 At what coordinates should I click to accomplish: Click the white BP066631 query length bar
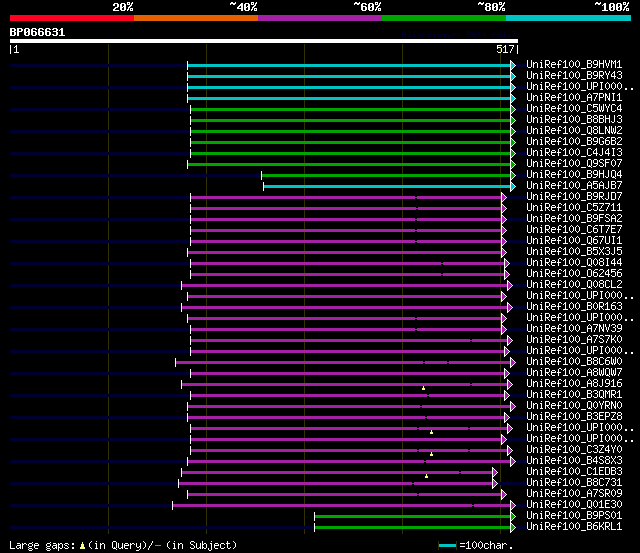(x=264, y=41)
